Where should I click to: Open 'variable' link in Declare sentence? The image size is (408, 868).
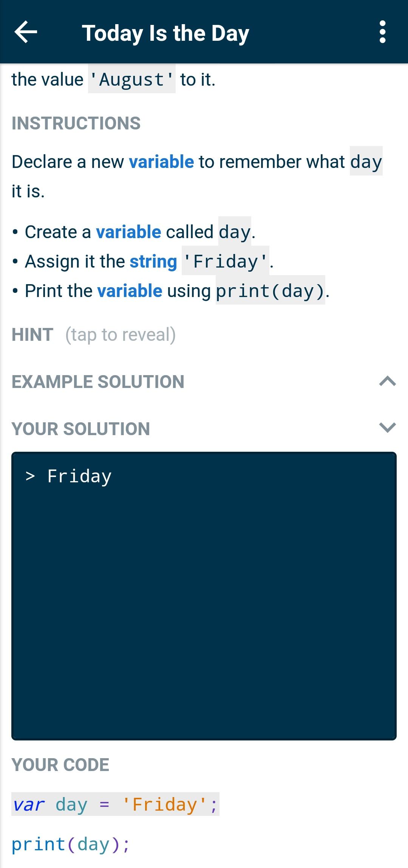click(161, 162)
